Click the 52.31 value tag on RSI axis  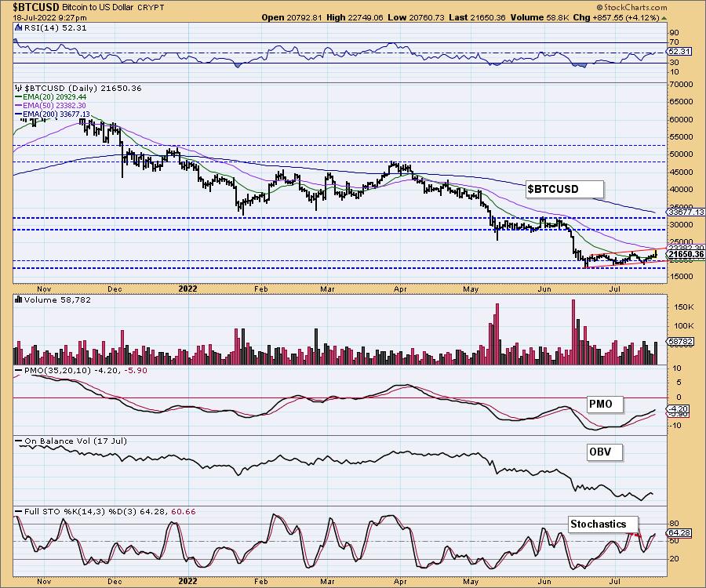[x=679, y=52]
